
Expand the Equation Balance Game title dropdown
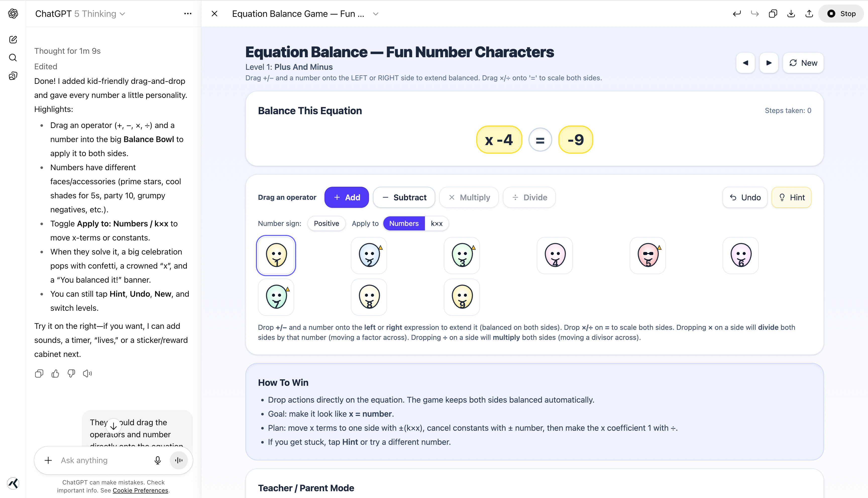(x=375, y=14)
